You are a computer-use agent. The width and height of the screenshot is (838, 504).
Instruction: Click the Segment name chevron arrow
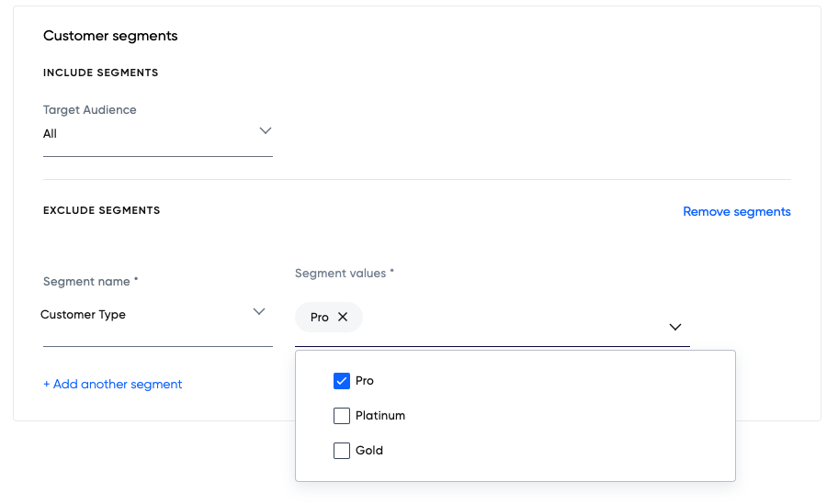click(x=259, y=312)
